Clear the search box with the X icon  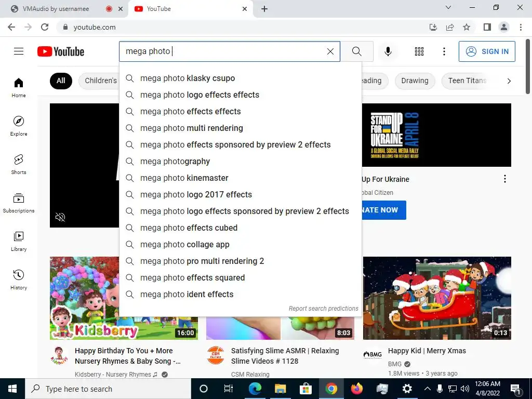(330, 51)
